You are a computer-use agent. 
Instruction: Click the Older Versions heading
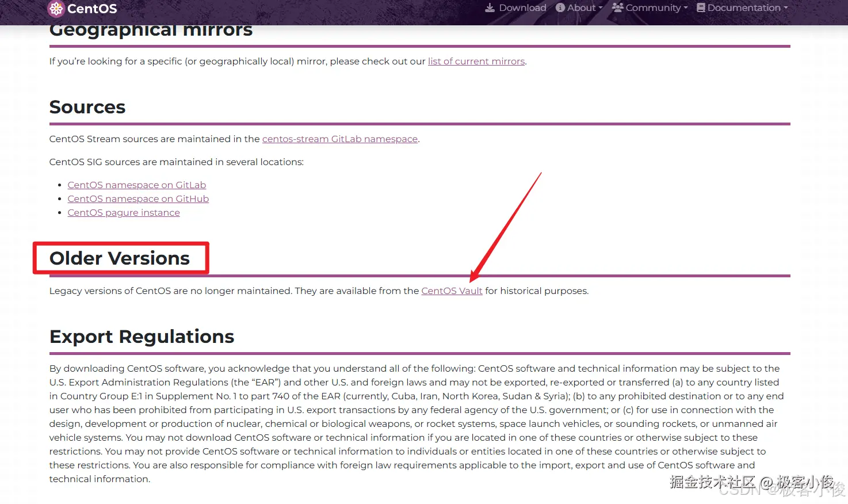pos(120,258)
